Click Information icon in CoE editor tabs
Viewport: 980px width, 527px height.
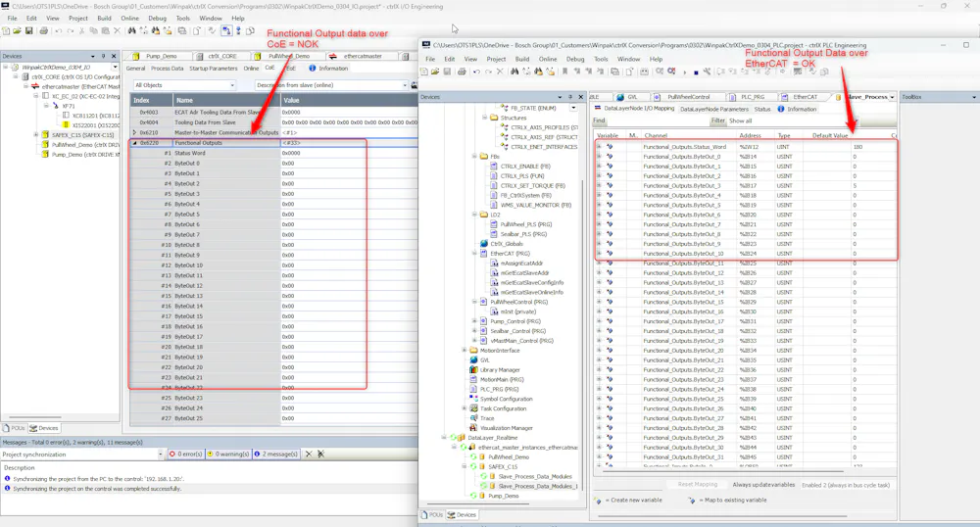(312, 68)
